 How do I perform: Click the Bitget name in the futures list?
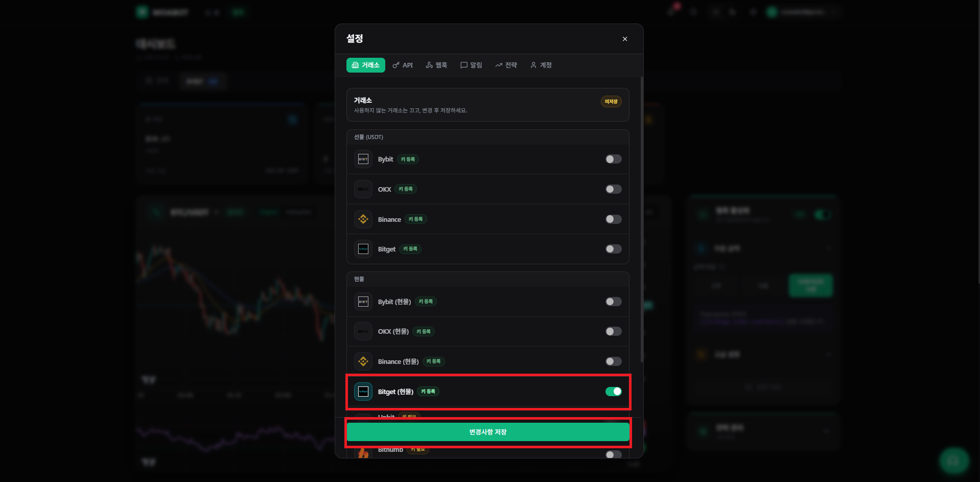pos(387,249)
